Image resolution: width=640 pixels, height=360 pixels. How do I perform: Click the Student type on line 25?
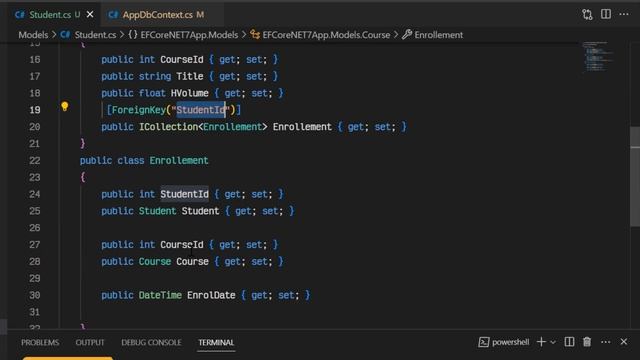point(157,211)
